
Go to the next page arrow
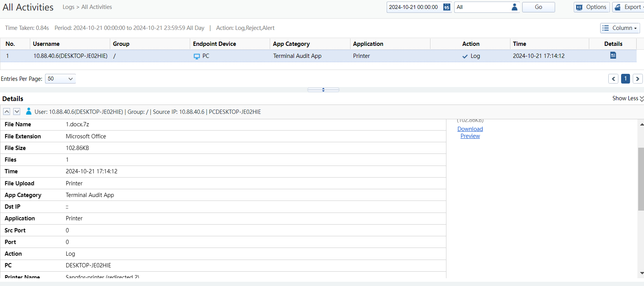(637, 79)
